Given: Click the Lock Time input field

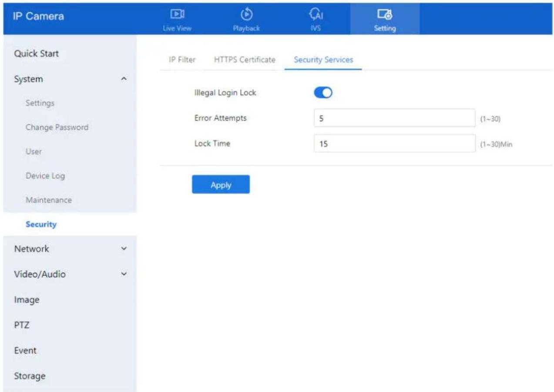Looking at the screenshot, I should pos(394,144).
